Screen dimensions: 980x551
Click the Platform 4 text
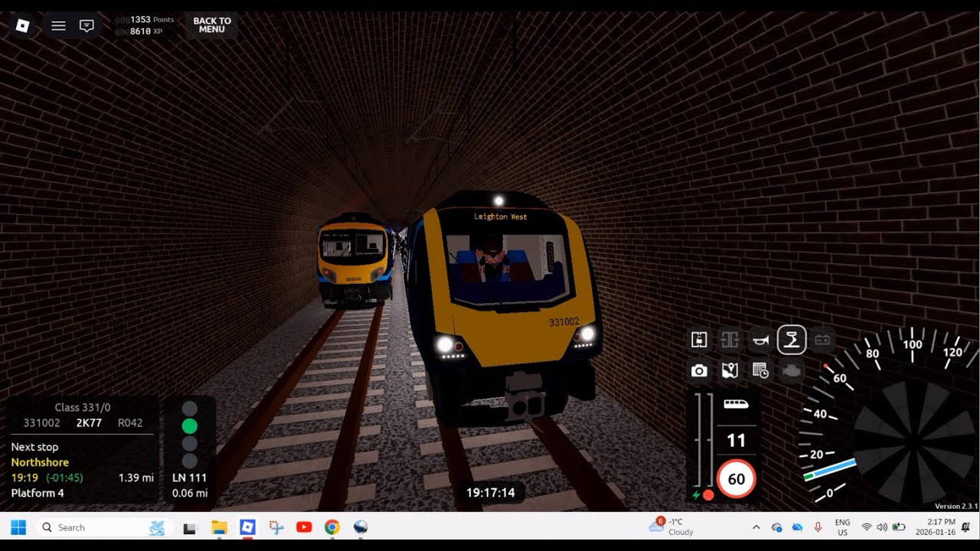tap(38, 493)
